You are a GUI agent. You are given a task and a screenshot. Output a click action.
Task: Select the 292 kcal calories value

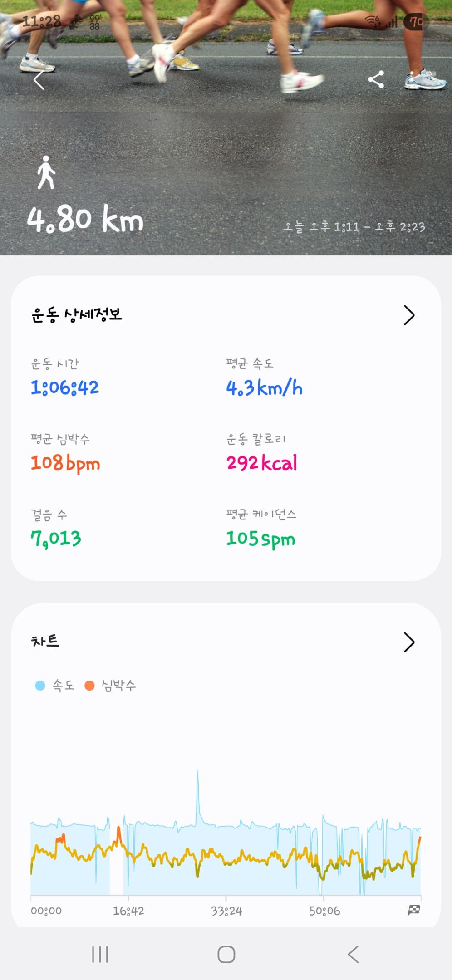click(x=262, y=463)
